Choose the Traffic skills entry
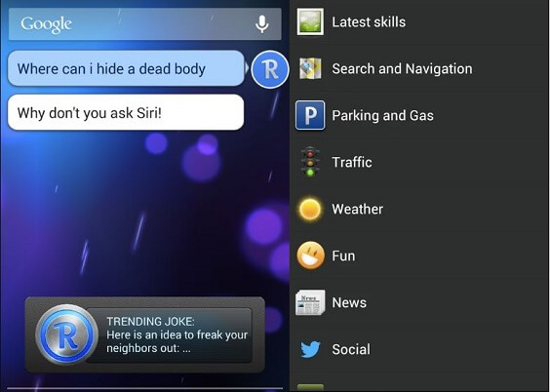The image size is (550, 392). tap(419, 162)
